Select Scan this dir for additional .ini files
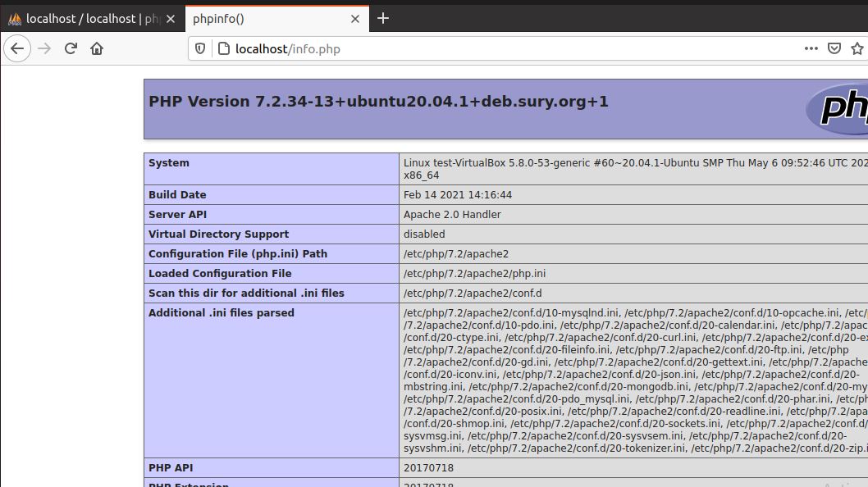 [x=246, y=294]
